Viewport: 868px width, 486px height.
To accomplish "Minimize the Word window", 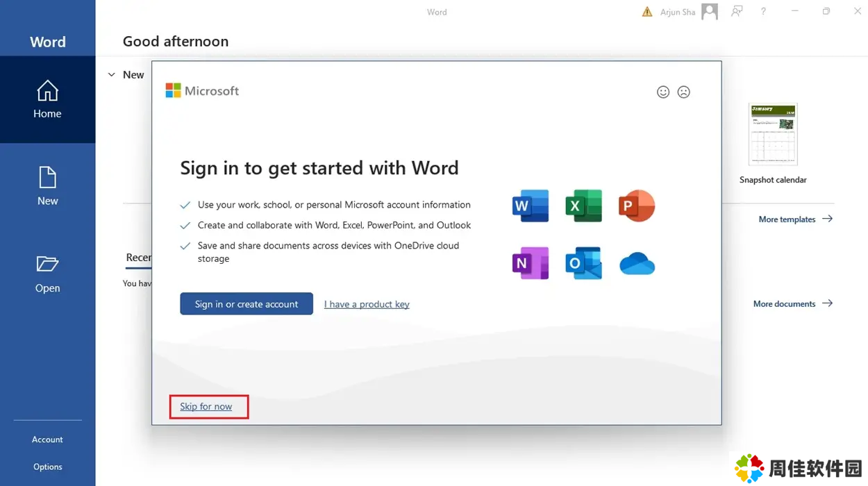I will coord(795,11).
